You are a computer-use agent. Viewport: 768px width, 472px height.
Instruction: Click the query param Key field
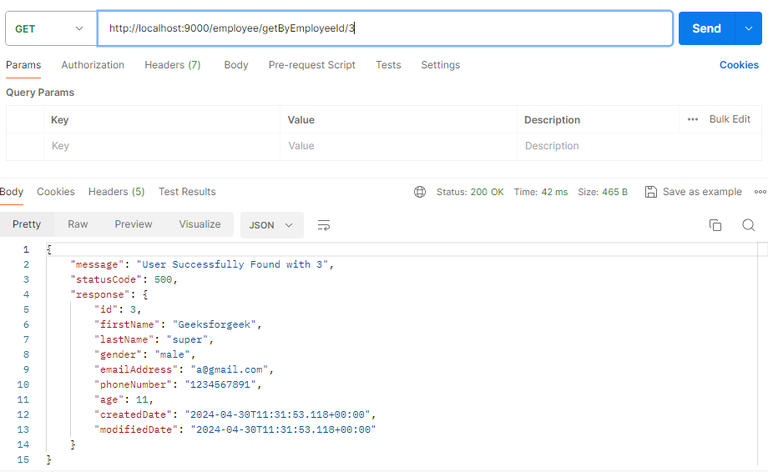click(x=160, y=146)
